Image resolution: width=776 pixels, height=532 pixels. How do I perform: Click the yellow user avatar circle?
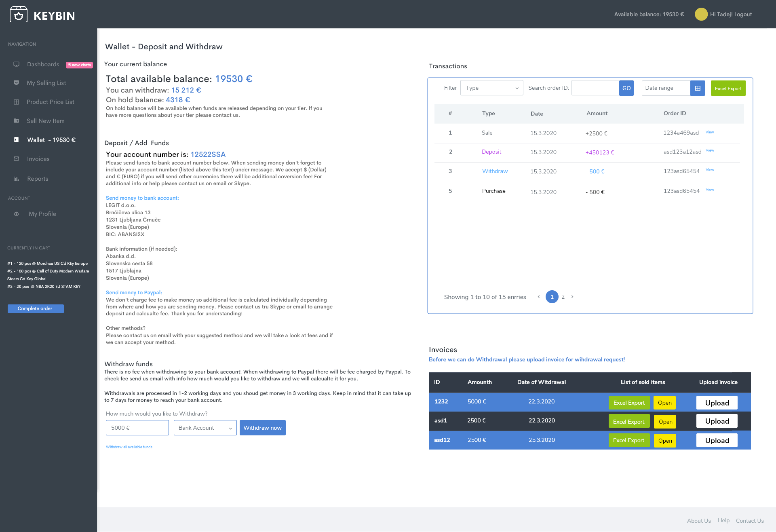(701, 14)
